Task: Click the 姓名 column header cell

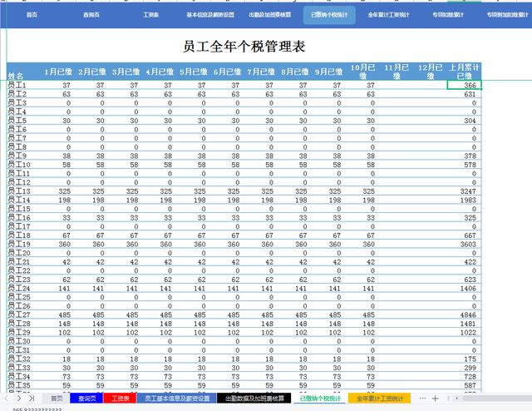Action: 15,76
